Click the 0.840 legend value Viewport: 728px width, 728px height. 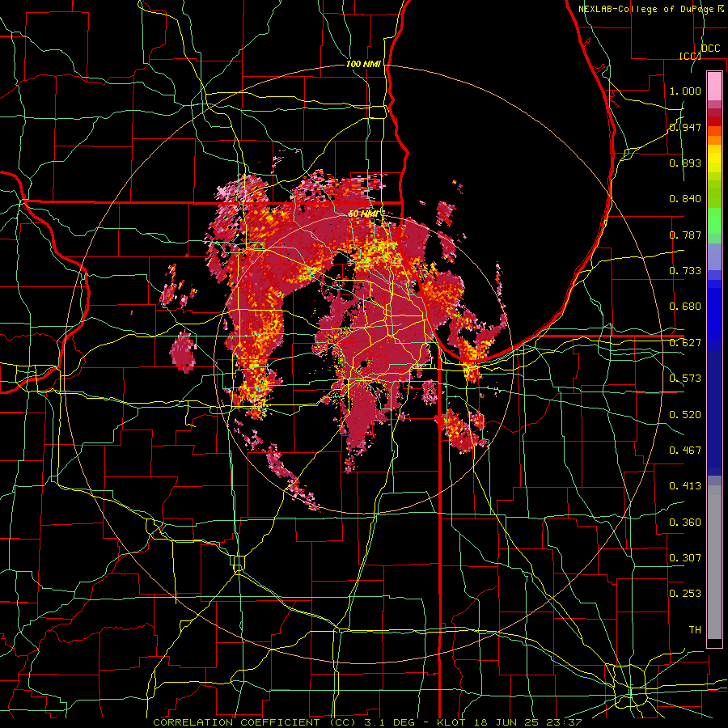(x=685, y=199)
